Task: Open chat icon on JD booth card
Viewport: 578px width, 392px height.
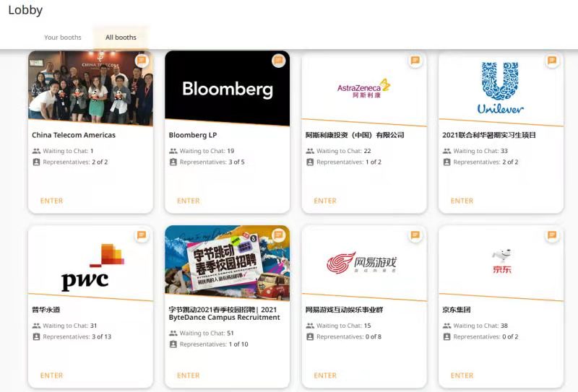Action: [x=552, y=235]
